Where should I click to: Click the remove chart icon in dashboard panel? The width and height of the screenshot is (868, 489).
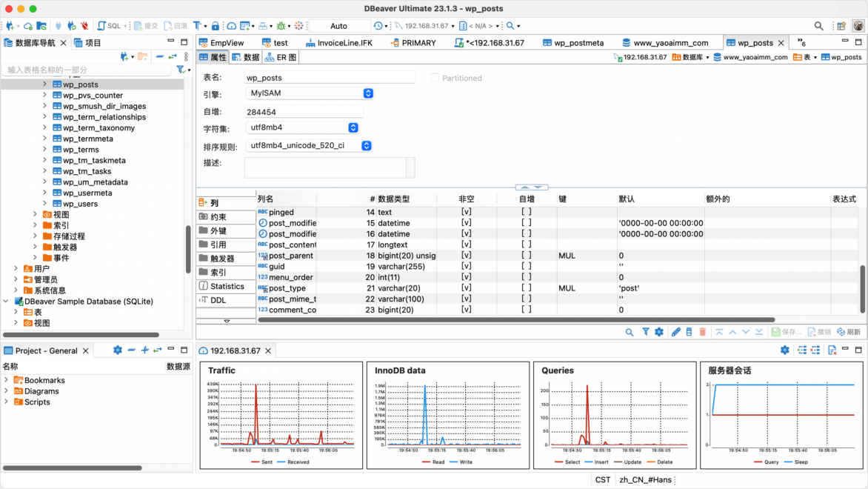(815, 350)
